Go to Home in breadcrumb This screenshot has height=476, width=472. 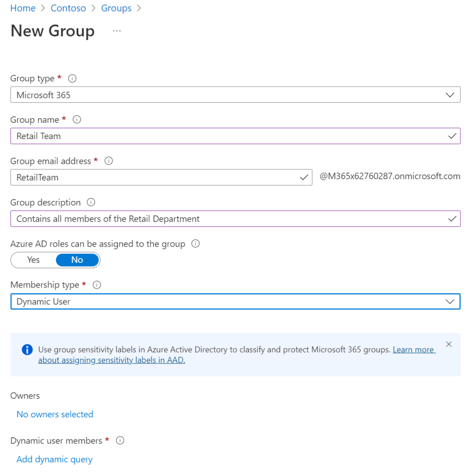tap(23, 8)
